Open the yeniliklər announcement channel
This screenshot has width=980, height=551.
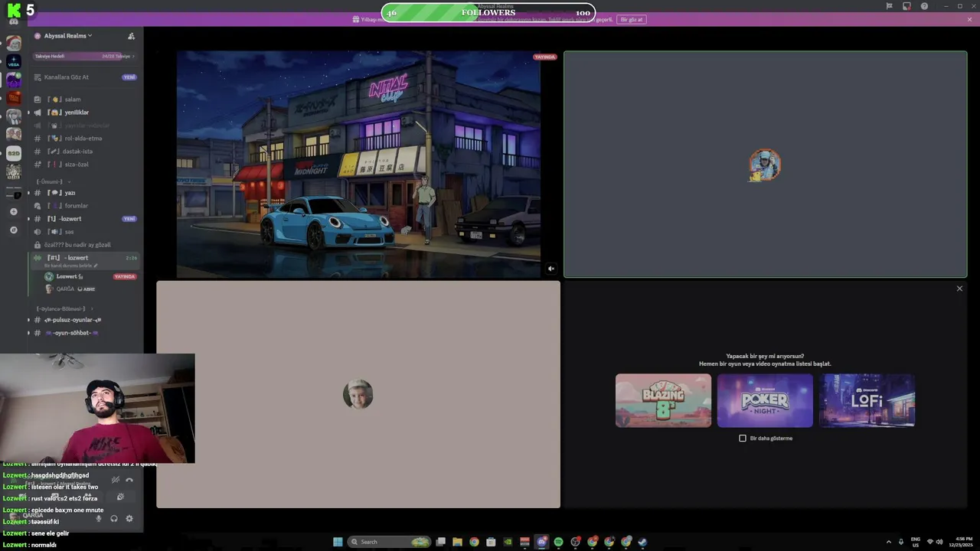(84, 112)
